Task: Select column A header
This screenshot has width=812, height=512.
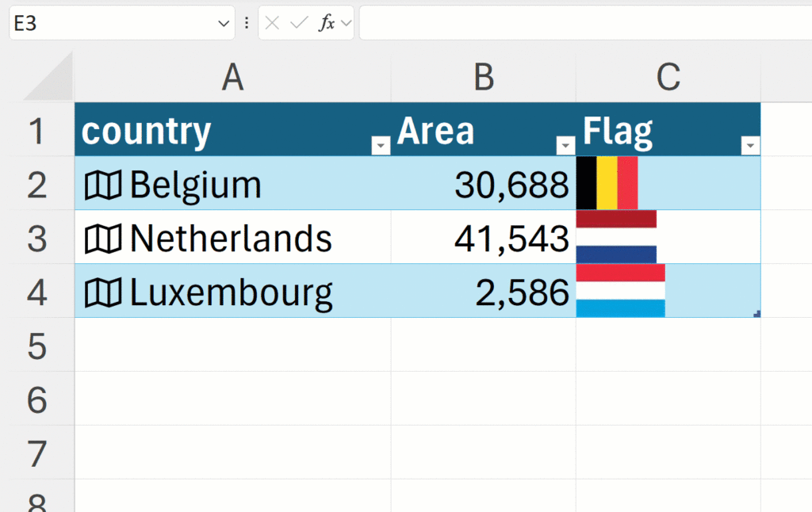Action: [232, 78]
